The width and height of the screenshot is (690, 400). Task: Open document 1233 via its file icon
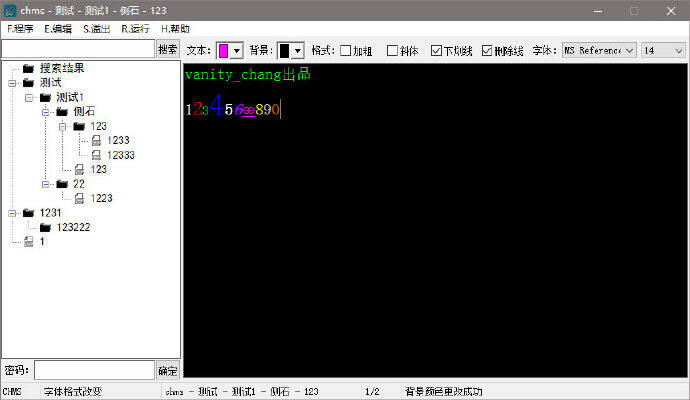[96, 141]
